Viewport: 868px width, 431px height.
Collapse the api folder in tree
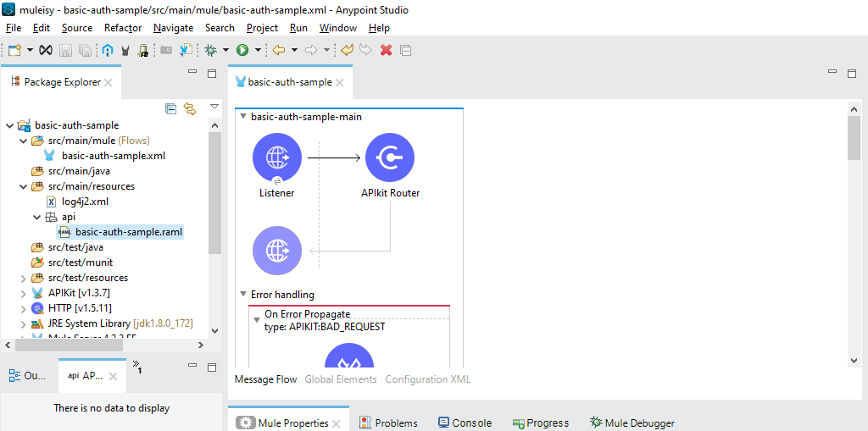coord(37,217)
